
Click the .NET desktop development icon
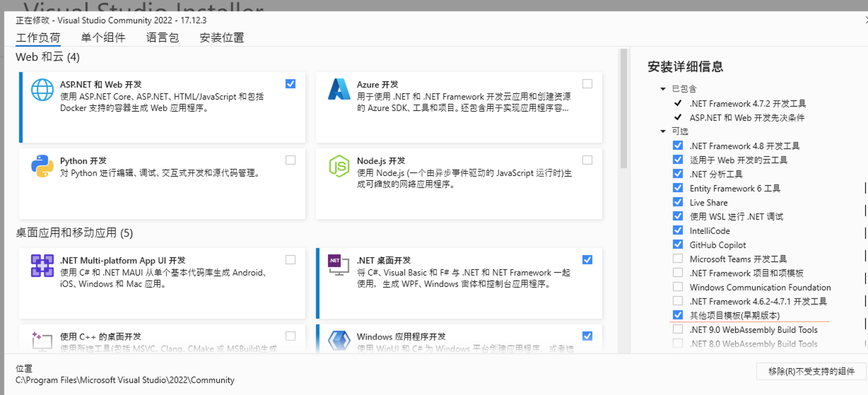point(339,265)
